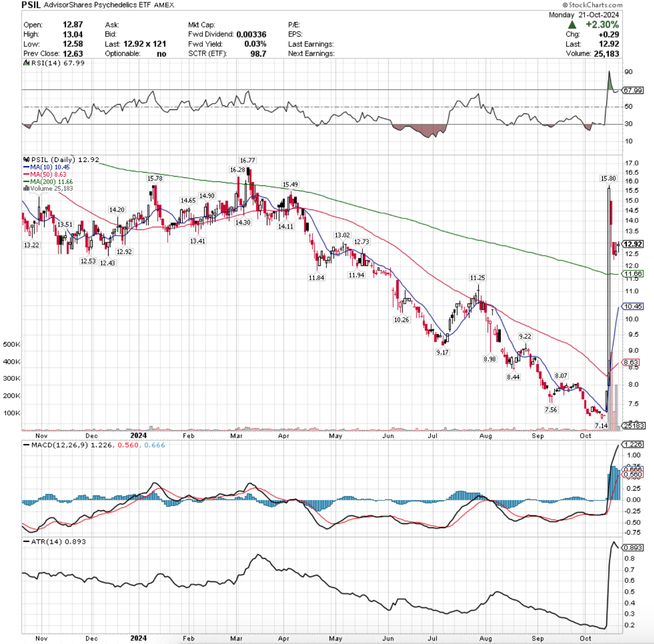The width and height of the screenshot is (654, 644).
Task: Click the ATR(14) 0.893 indicator label
Action: [54, 542]
